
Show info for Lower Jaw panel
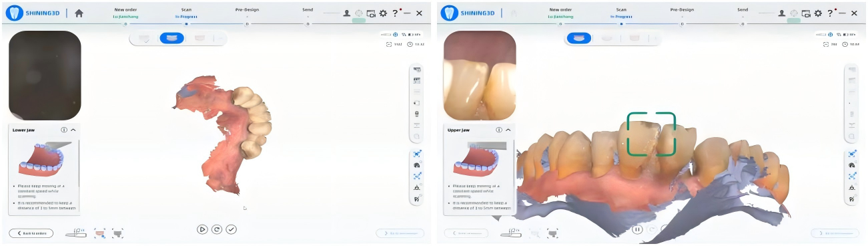click(x=64, y=130)
